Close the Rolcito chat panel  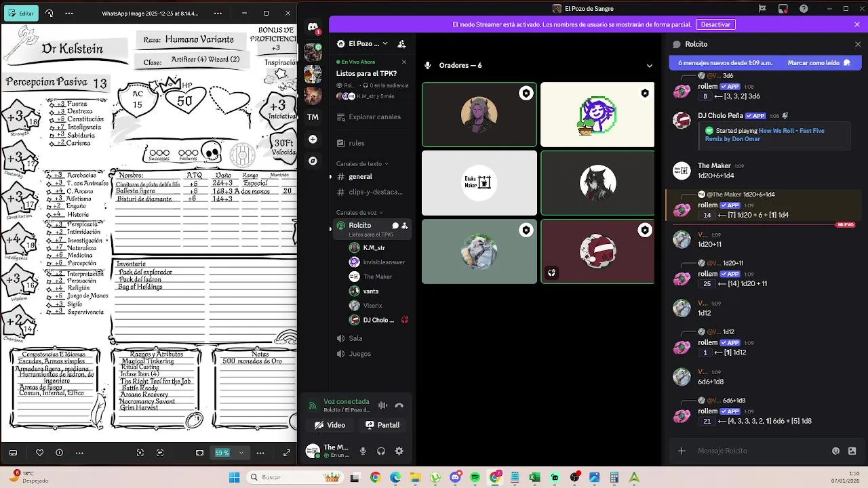point(858,44)
